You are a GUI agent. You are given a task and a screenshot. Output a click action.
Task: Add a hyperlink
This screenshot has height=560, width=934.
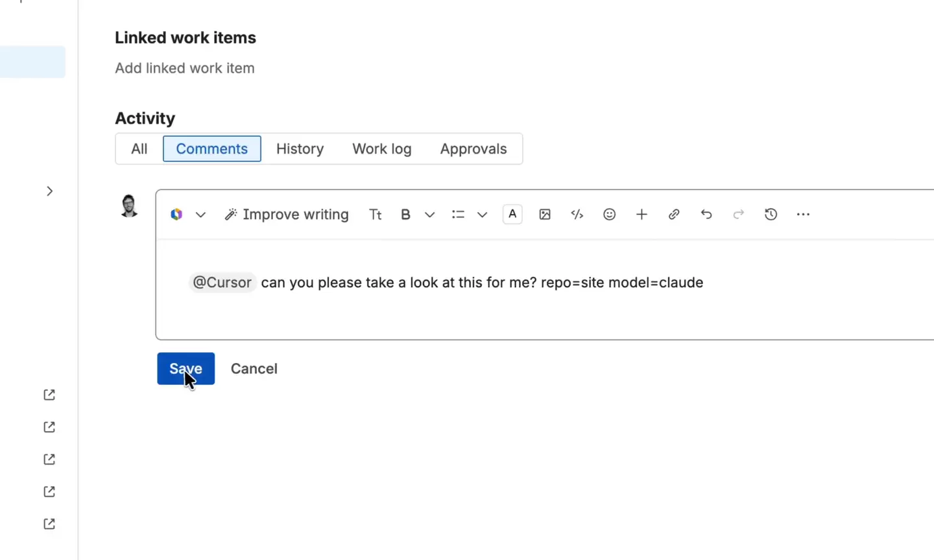pyautogui.click(x=674, y=215)
